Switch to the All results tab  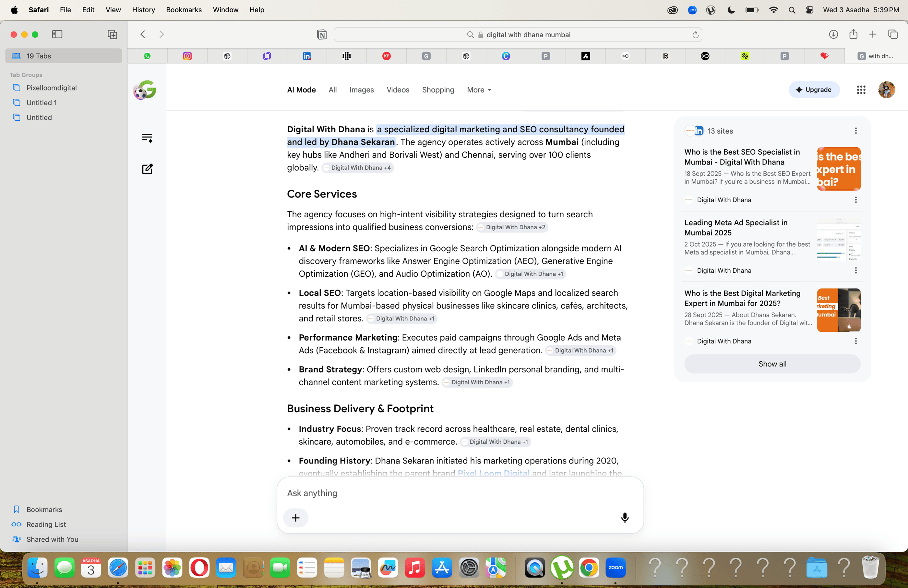[x=333, y=90]
